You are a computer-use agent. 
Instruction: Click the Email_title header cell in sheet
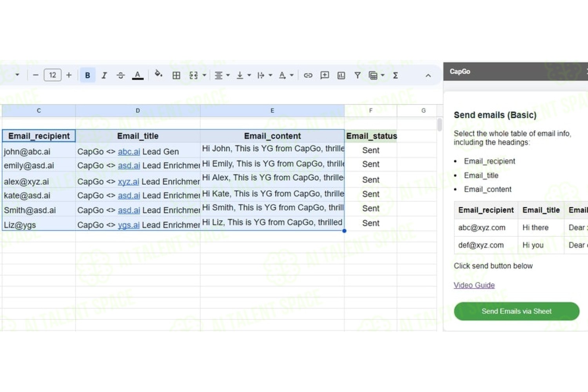[x=138, y=136]
